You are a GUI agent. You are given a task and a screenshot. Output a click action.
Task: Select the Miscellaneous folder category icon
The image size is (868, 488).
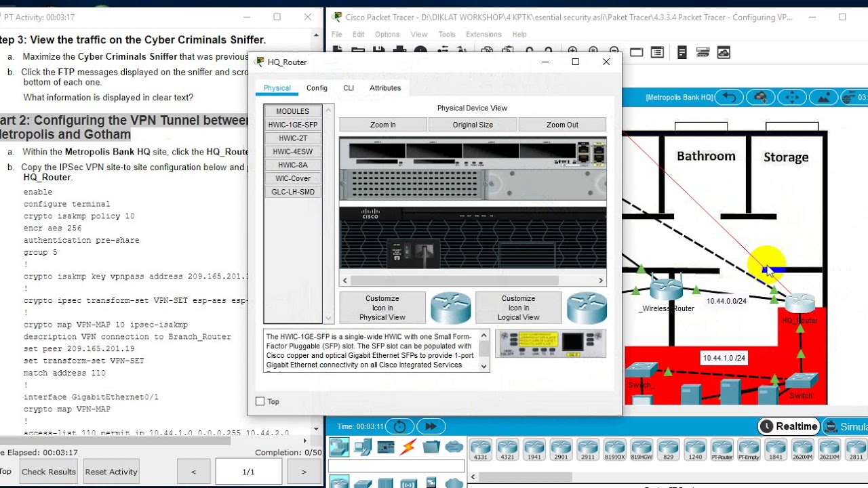(431, 447)
